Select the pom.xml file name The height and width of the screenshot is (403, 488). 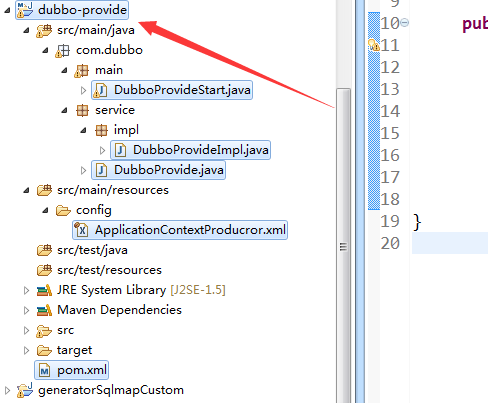(x=82, y=370)
